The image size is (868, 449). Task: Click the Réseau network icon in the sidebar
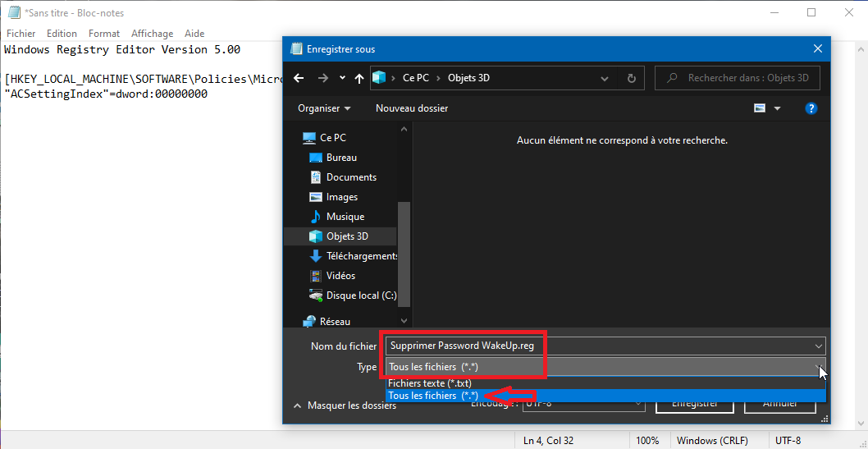tap(308, 321)
